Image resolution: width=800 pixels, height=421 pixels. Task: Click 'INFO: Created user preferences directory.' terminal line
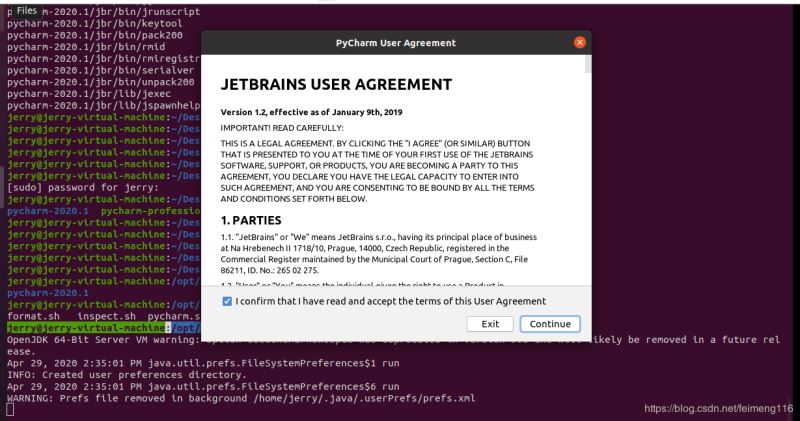pyautogui.click(x=127, y=375)
